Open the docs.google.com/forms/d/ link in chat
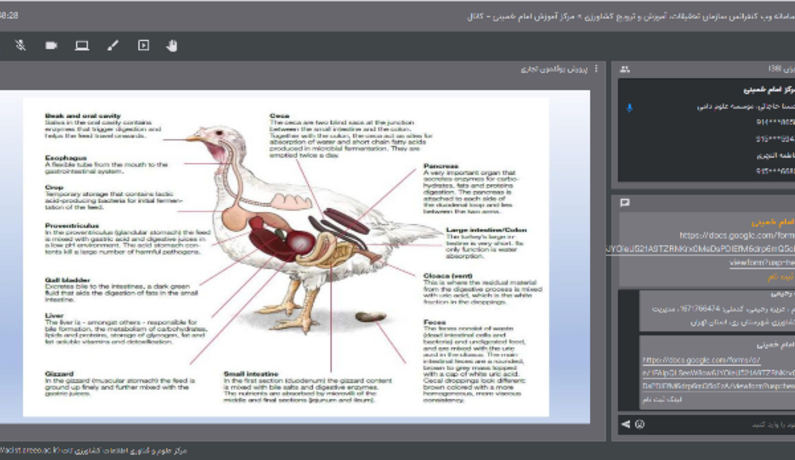The height and width of the screenshot is (460, 795). [701, 360]
